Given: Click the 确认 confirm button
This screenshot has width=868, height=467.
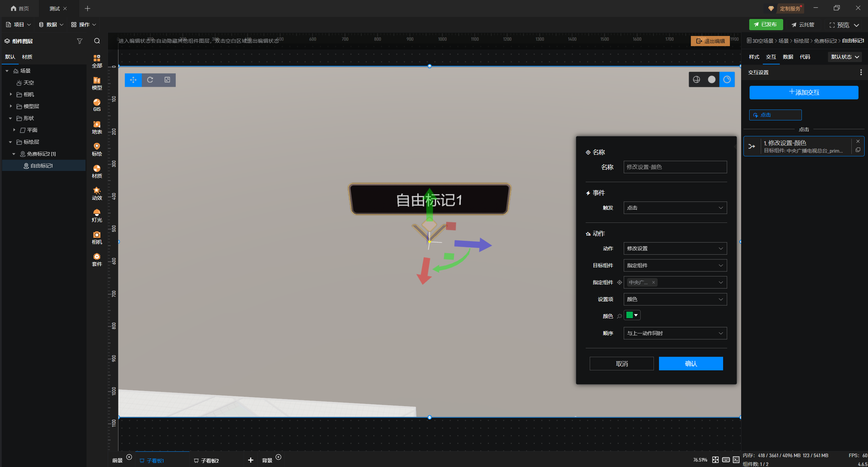Looking at the screenshot, I should click(x=691, y=364).
